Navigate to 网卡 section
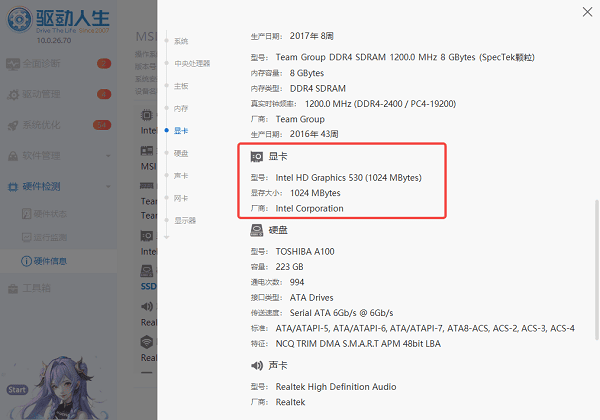Screen dimensions: 600x420 [x=180, y=198]
